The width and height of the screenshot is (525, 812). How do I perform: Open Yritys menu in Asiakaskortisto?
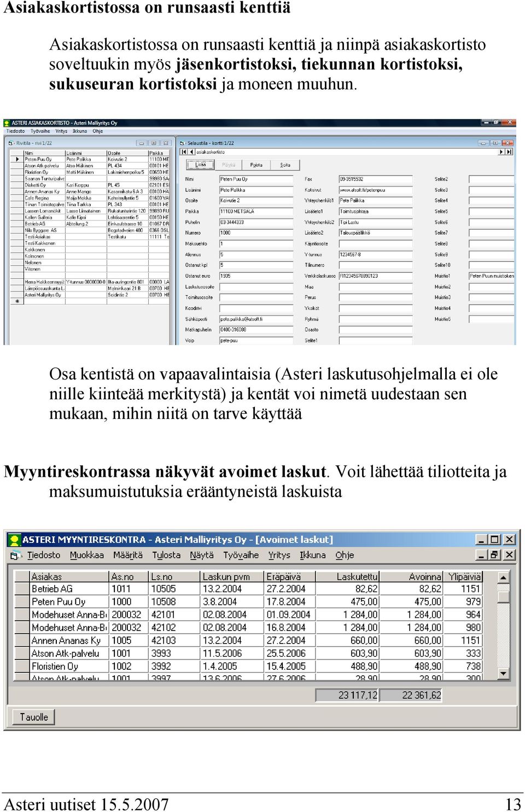(61, 131)
